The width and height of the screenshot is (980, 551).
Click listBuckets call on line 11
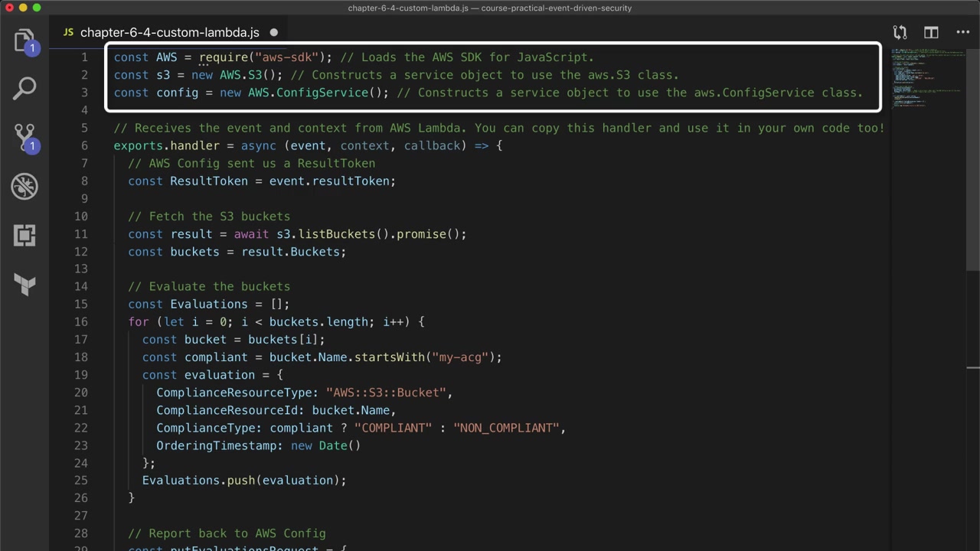[336, 234]
